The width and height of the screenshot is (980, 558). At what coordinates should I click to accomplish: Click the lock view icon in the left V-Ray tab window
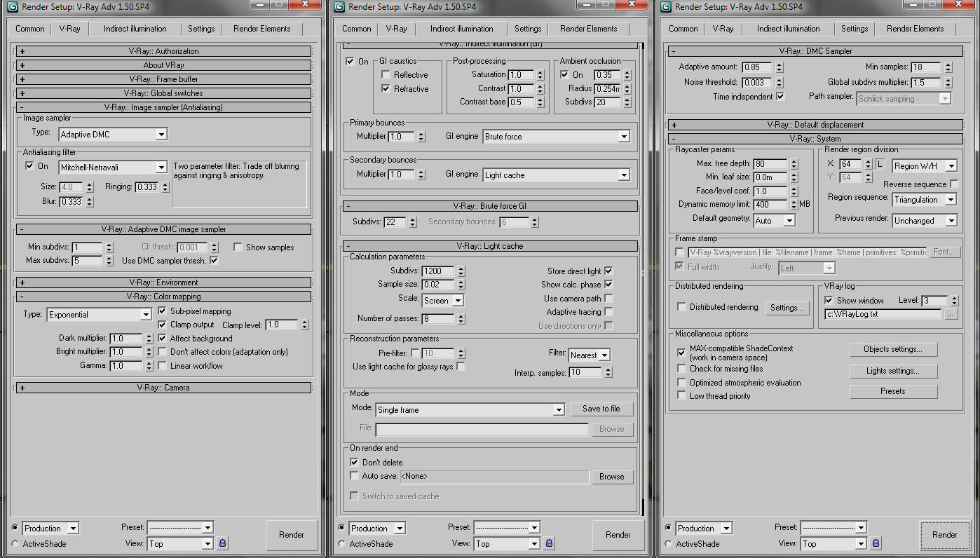point(222,543)
